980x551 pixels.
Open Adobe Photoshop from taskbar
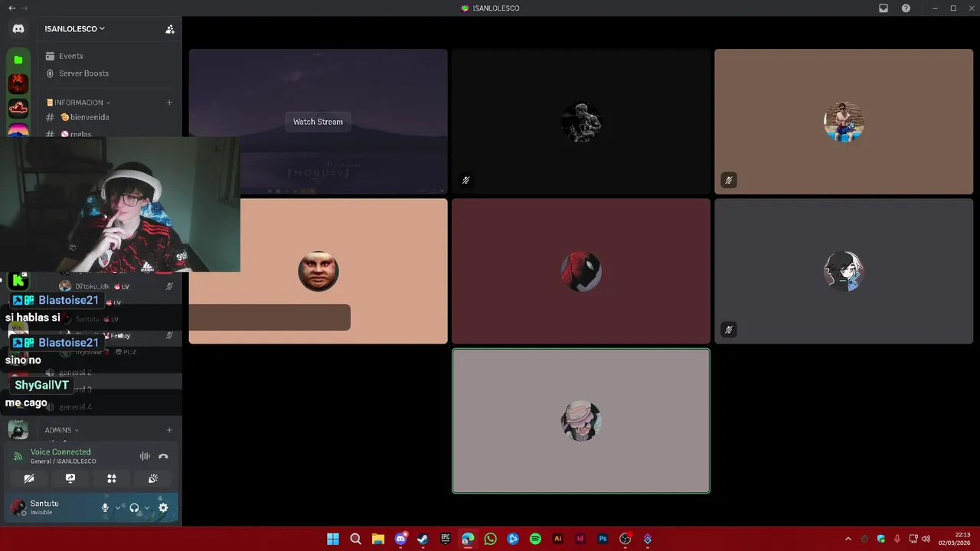click(x=603, y=539)
